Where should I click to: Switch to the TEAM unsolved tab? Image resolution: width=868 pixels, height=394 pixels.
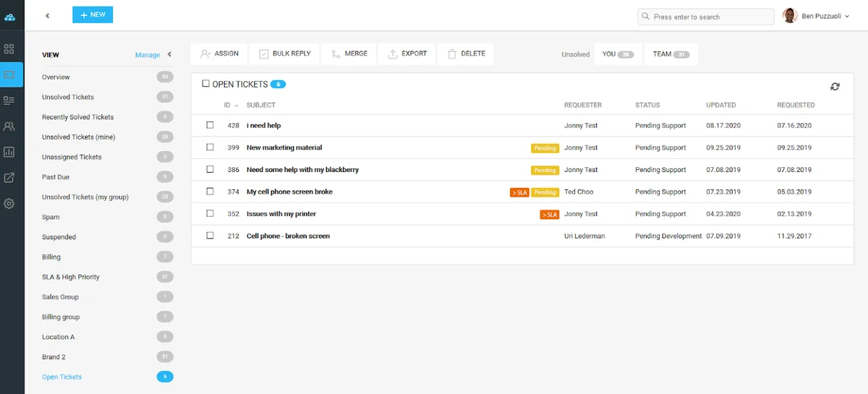click(671, 54)
